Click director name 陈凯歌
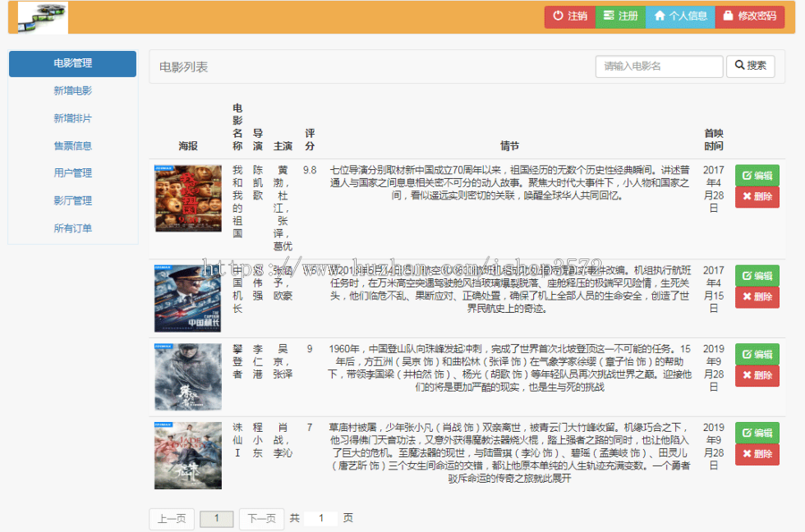 click(258, 182)
